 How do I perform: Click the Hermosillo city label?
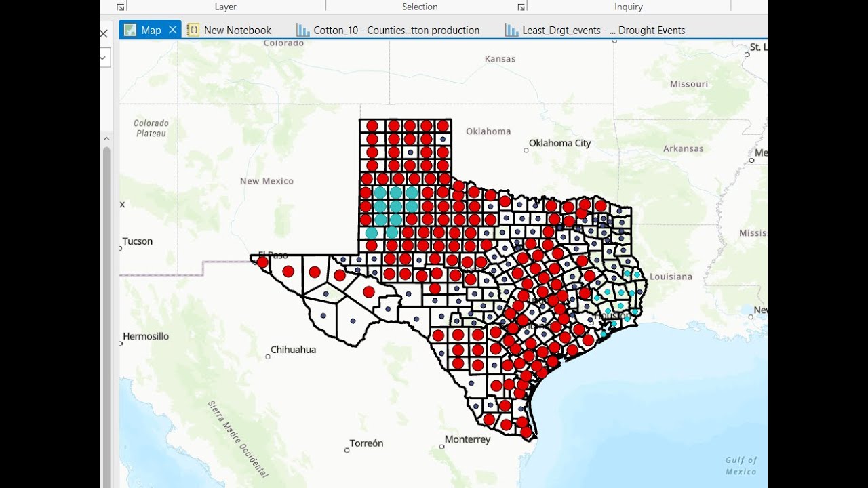146,336
